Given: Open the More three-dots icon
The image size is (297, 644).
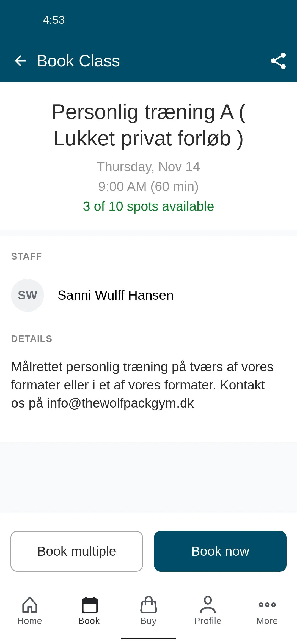Looking at the screenshot, I should point(267,605).
